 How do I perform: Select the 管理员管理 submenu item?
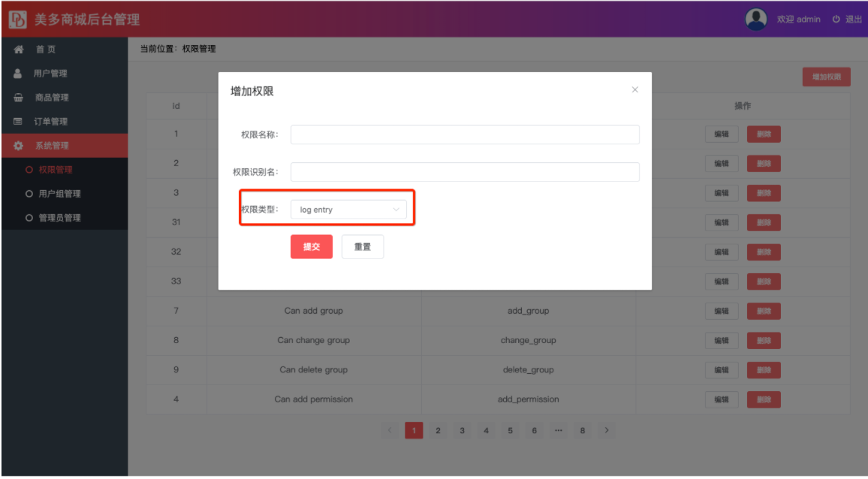65,218
